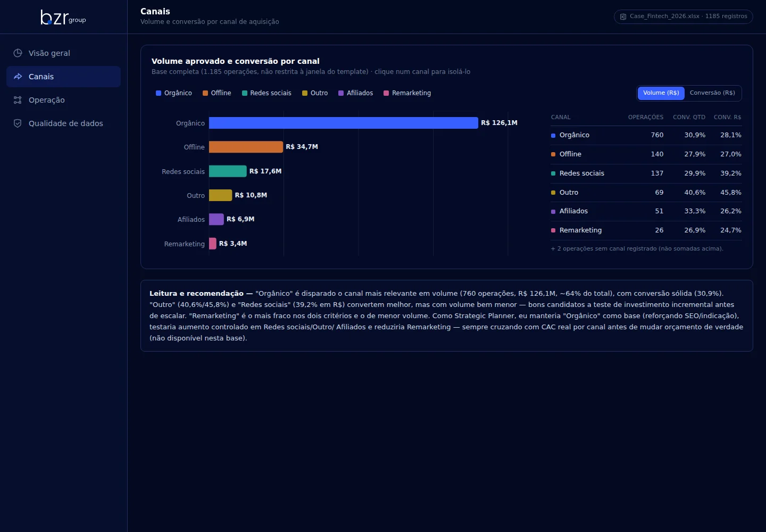Click the CONV. QTD column header
Screen dimensions: 766x532
pyautogui.click(x=689, y=117)
